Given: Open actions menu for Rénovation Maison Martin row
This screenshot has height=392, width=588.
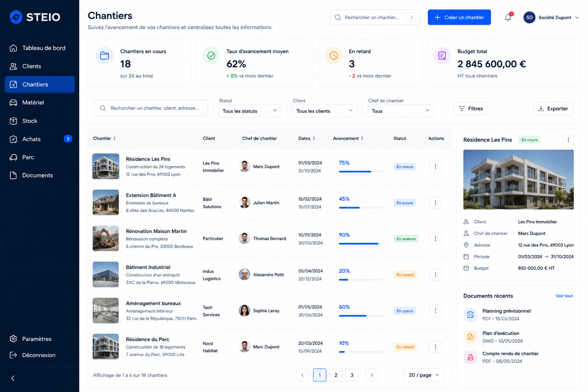Looking at the screenshot, I should click(435, 238).
